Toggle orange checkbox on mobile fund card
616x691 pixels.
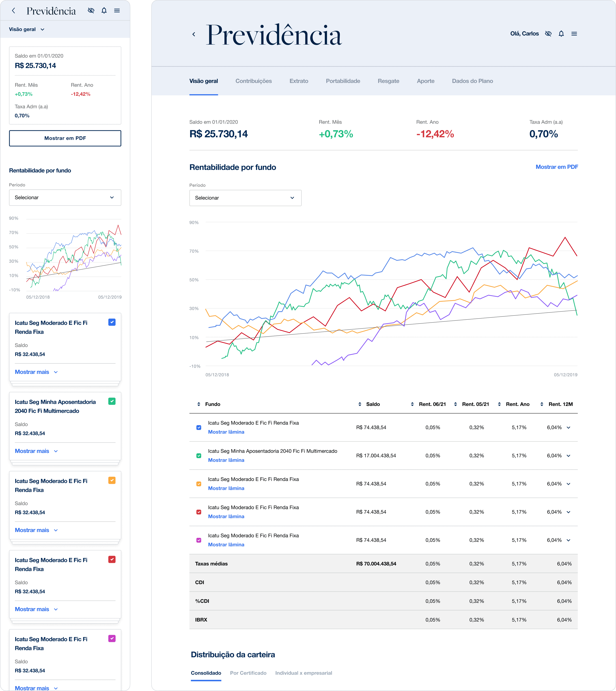coord(112,480)
